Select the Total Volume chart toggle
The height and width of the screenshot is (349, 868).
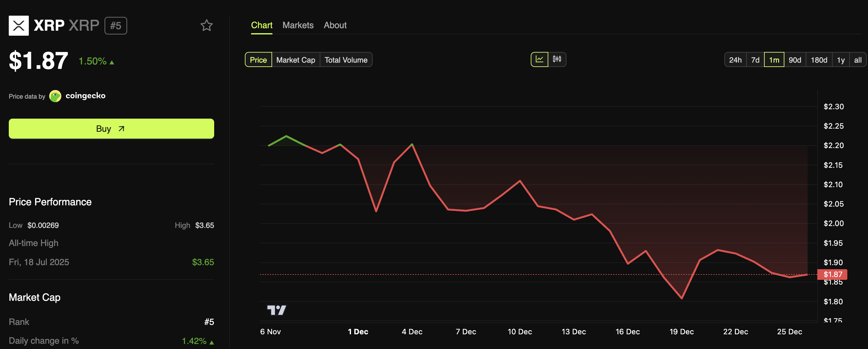346,60
